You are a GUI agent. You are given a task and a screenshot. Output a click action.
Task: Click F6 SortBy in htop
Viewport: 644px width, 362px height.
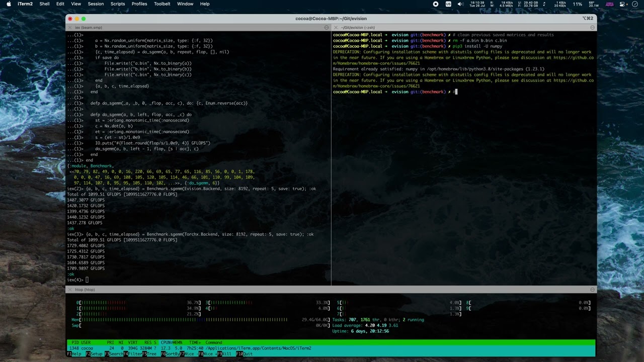pos(170,354)
